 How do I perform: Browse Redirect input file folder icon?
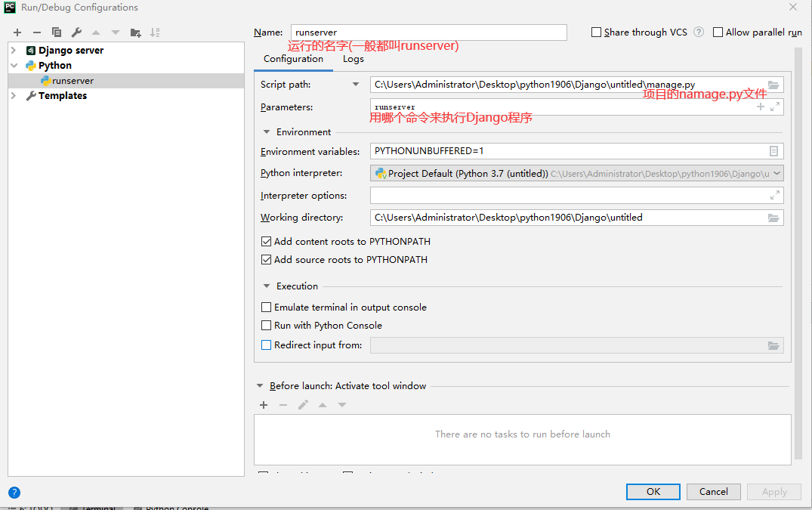coord(773,345)
